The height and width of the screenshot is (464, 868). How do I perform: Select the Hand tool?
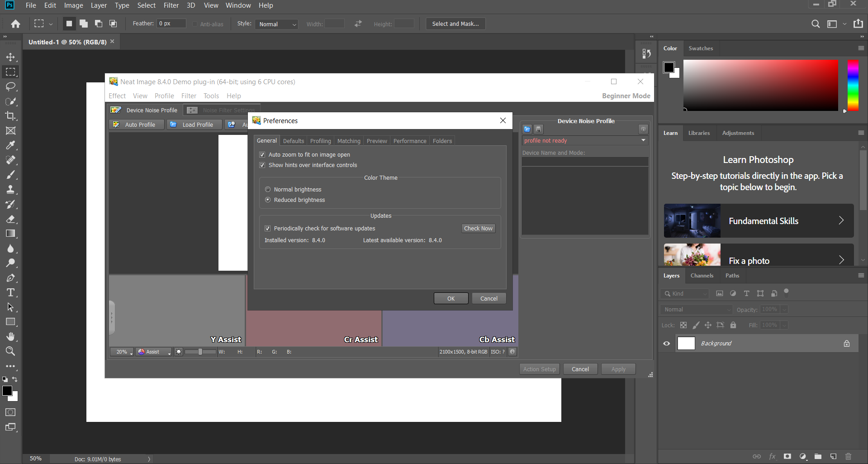[x=10, y=336]
